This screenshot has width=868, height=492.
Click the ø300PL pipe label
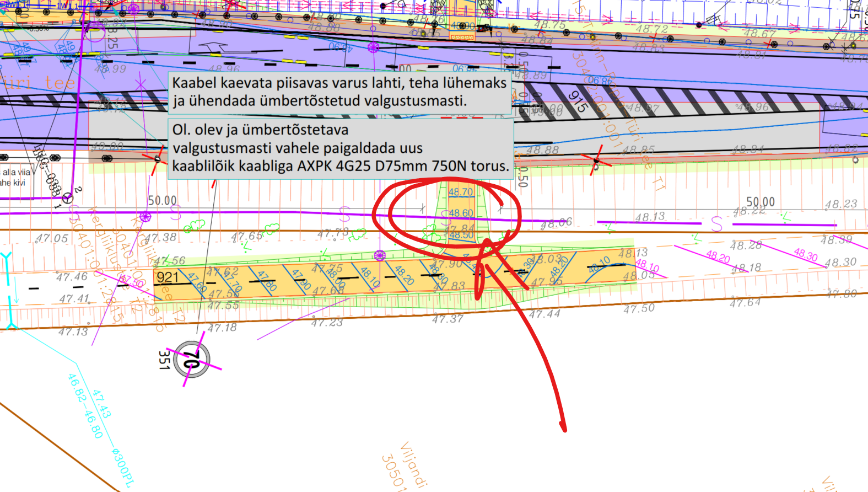122,467
